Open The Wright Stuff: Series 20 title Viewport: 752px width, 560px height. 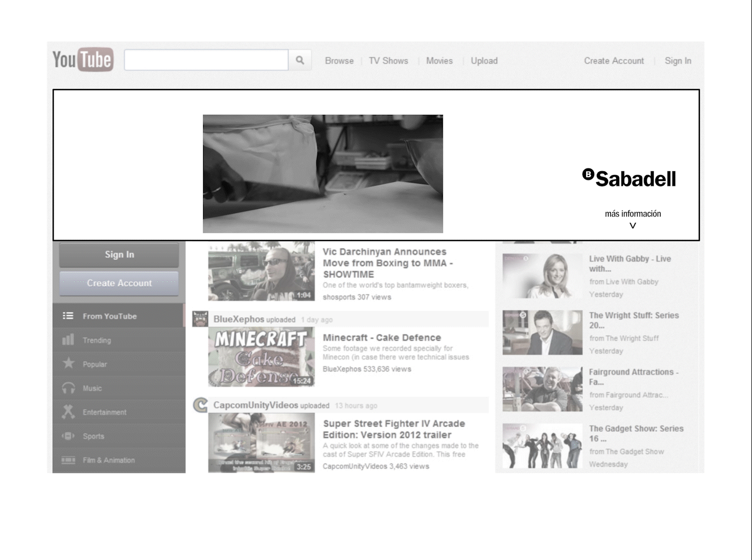634,320
